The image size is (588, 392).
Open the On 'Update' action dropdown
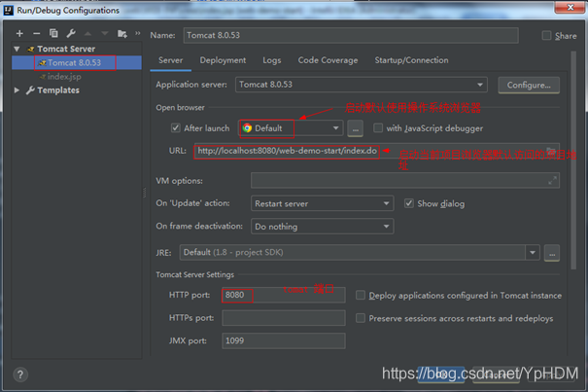coord(322,203)
